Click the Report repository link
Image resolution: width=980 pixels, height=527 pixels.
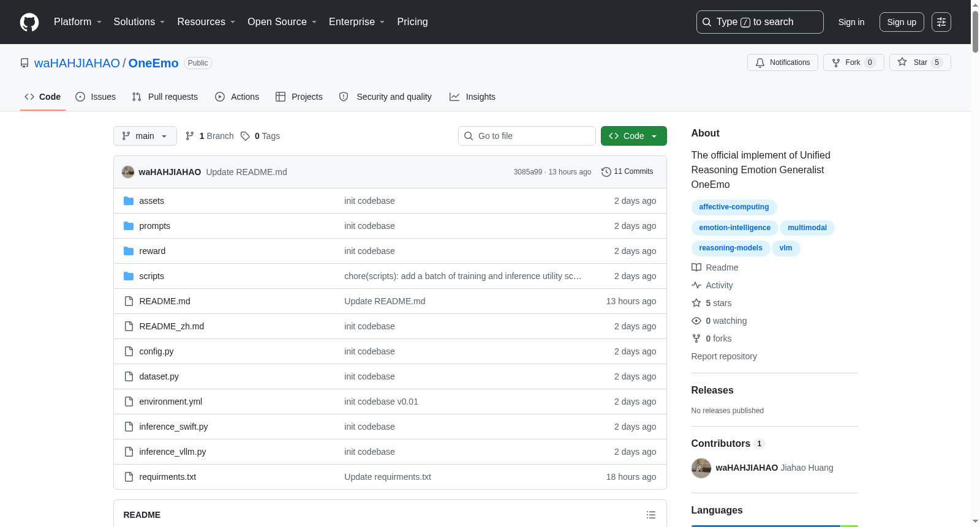click(724, 356)
